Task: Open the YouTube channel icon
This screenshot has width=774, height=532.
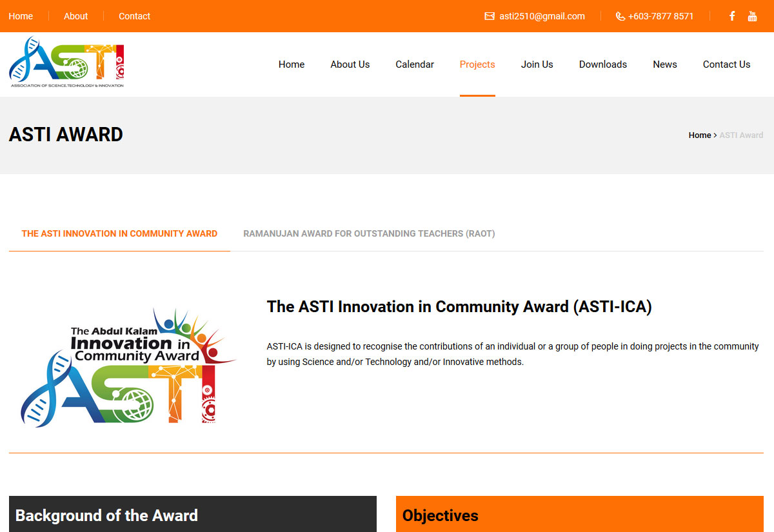Action: click(x=752, y=16)
